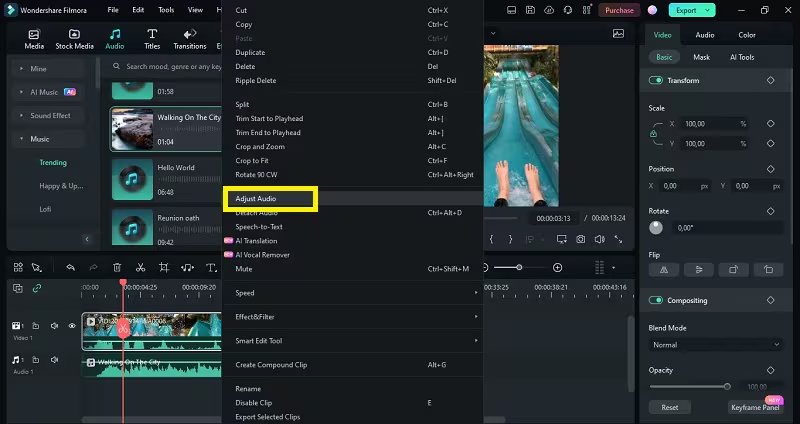
Task: Open the Keyframe Panel button
Action: coord(755,407)
